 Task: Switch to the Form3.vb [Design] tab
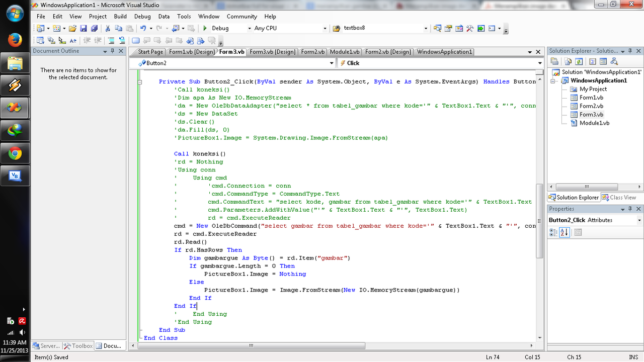[272, 52]
